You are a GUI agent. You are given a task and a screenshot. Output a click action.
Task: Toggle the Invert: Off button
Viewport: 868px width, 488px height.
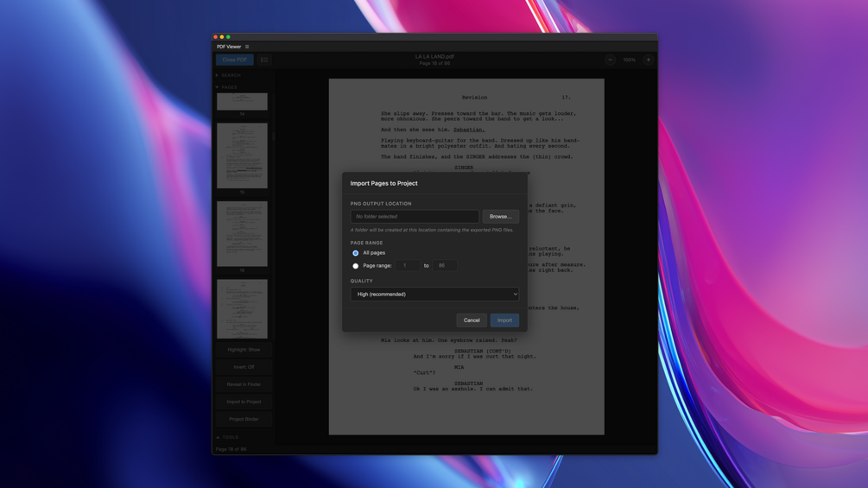tap(244, 367)
